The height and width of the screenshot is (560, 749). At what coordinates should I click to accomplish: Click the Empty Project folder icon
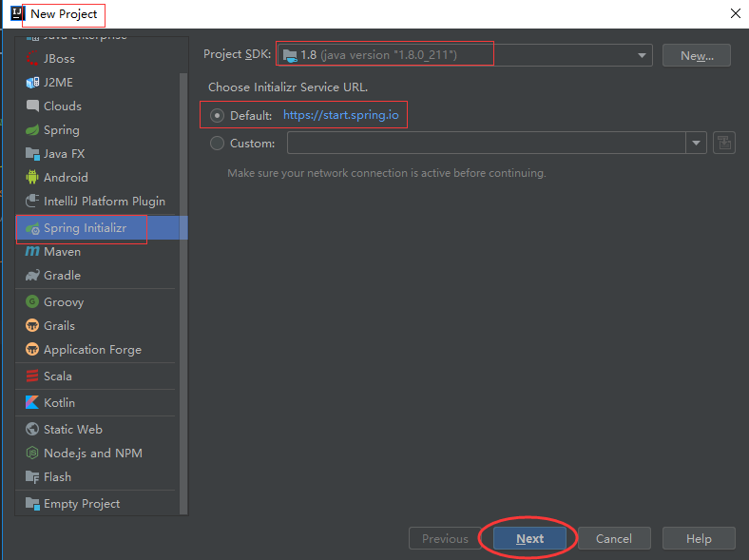(x=32, y=504)
